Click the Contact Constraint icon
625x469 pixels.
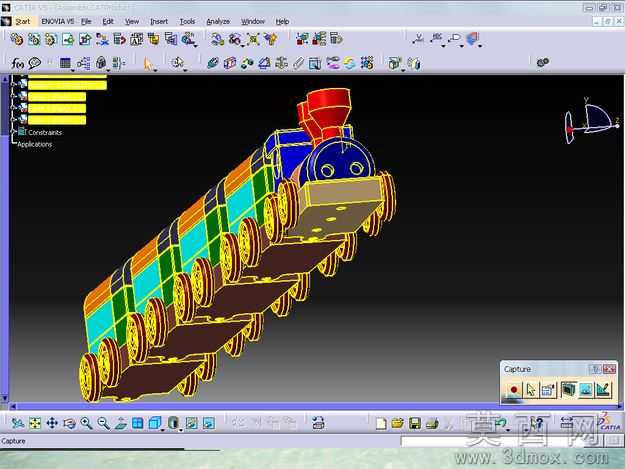pyautogui.click(x=230, y=63)
